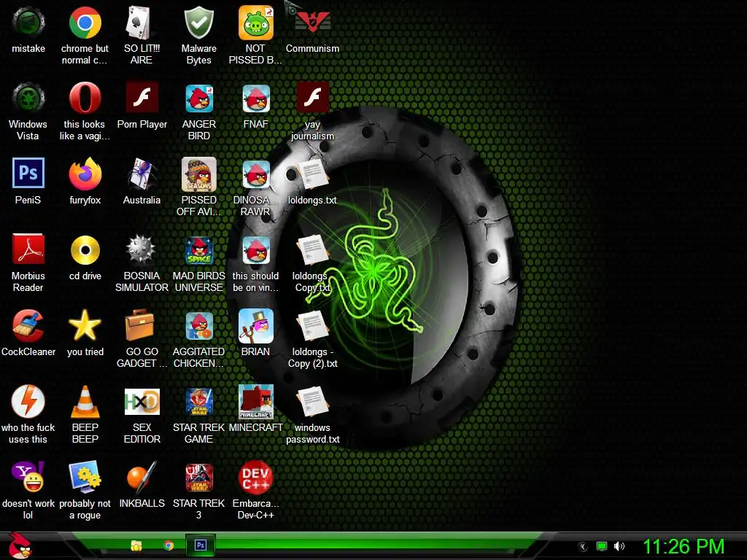
Task: Launch 'chrome but normal c...' shortcut
Action: coord(85,23)
